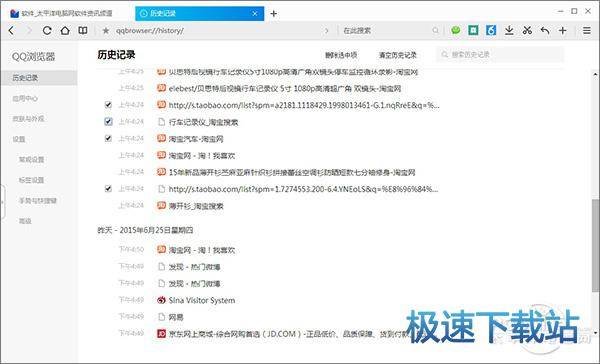Click the Taobao favicon beside 薄开衫_淘宝搜索
Viewport: 600px width, 364px height.
[161, 206]
